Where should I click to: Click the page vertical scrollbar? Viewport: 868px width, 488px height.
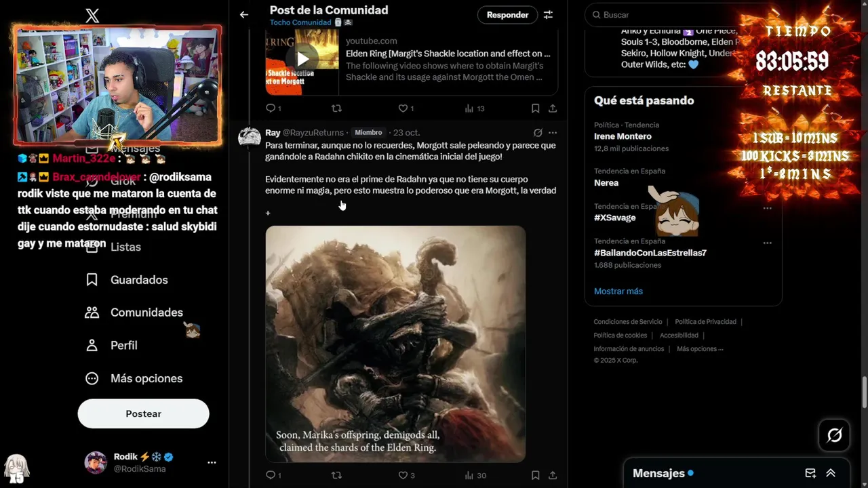pos(864,393)
